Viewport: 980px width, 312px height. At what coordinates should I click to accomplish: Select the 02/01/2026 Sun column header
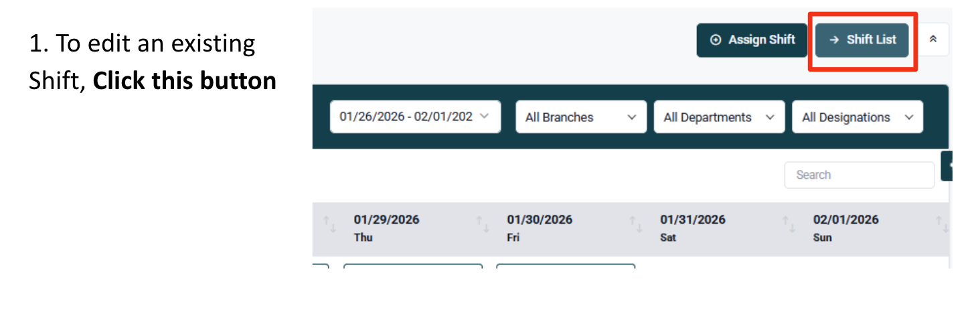845,228
